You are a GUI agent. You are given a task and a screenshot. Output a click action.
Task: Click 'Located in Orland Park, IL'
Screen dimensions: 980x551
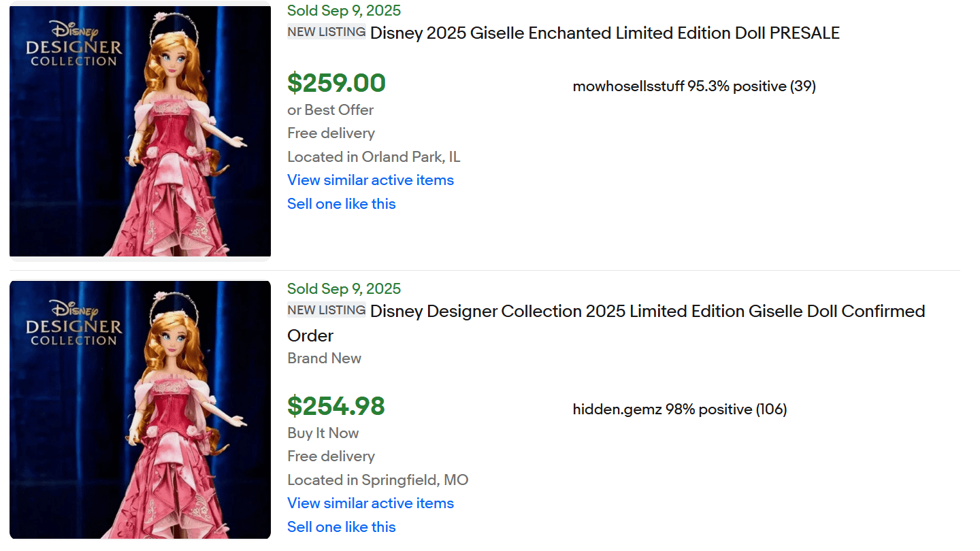[374, 157]
